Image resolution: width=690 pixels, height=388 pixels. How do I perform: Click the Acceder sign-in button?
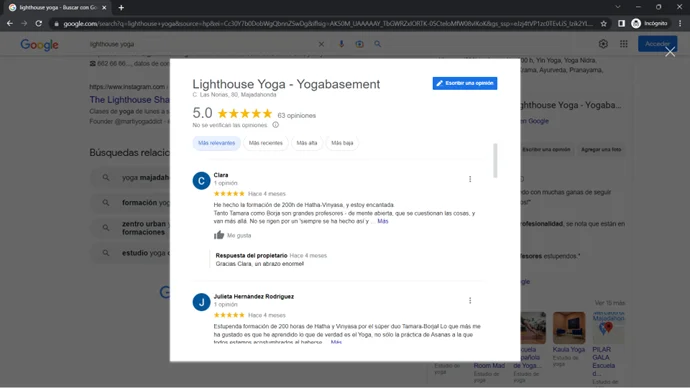[x=657, y=44]
